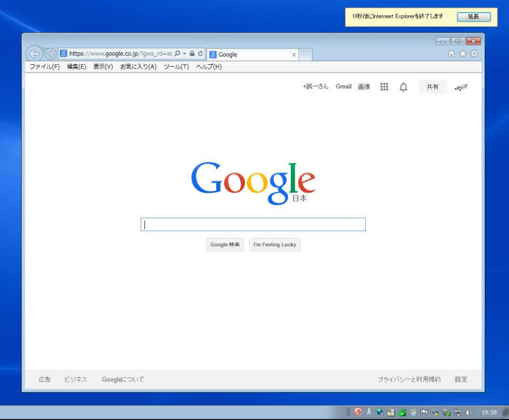Click the network monitor tray icon

click(x=457, y=412)
